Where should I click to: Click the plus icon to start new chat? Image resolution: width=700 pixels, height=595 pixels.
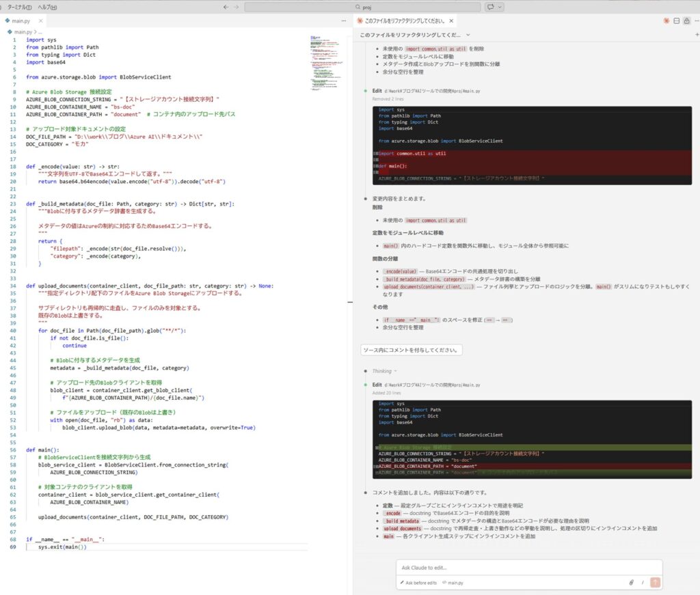697,34
